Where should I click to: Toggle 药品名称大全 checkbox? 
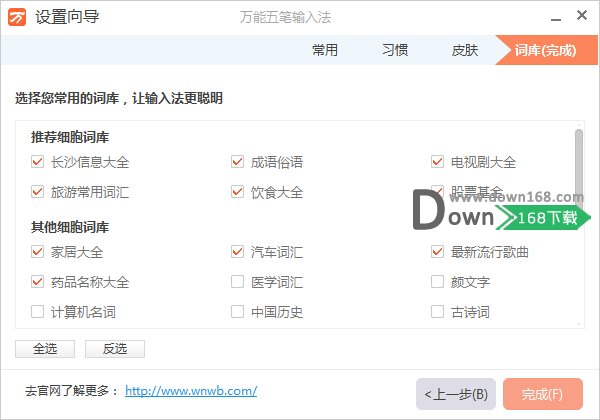[38, 282]
